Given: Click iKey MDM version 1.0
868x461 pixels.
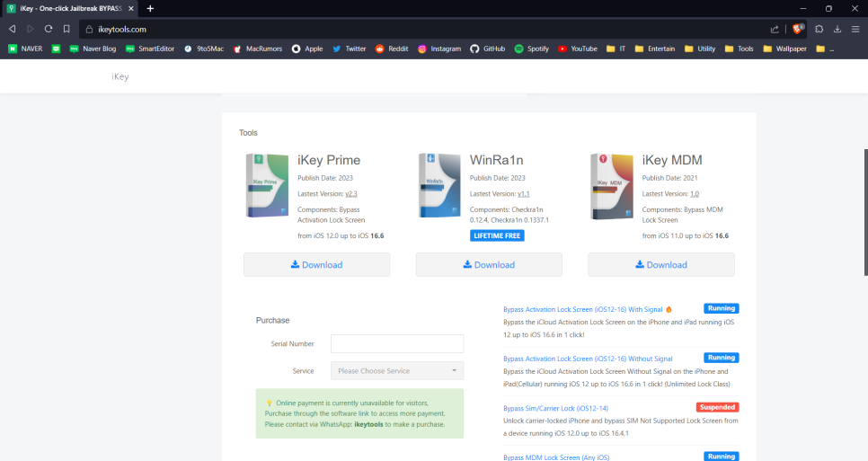Looking at the screenshot, I should pos(695,194).
